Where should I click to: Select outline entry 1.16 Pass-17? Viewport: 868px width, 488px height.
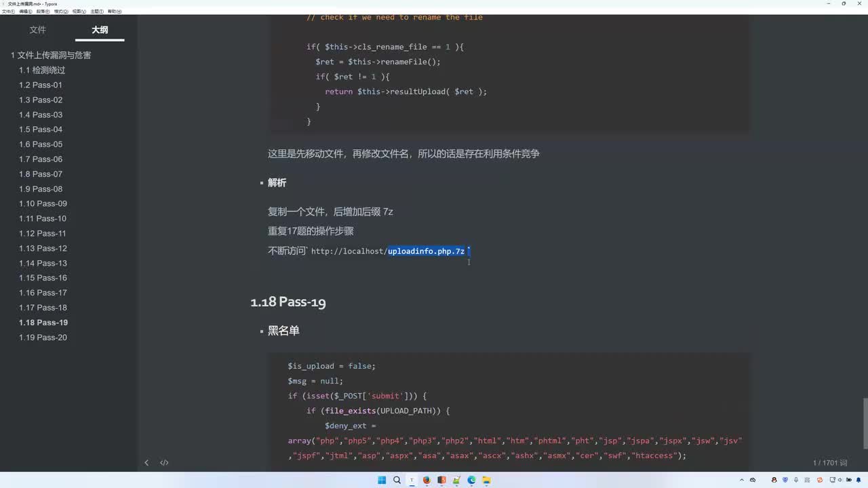point(43,293)
